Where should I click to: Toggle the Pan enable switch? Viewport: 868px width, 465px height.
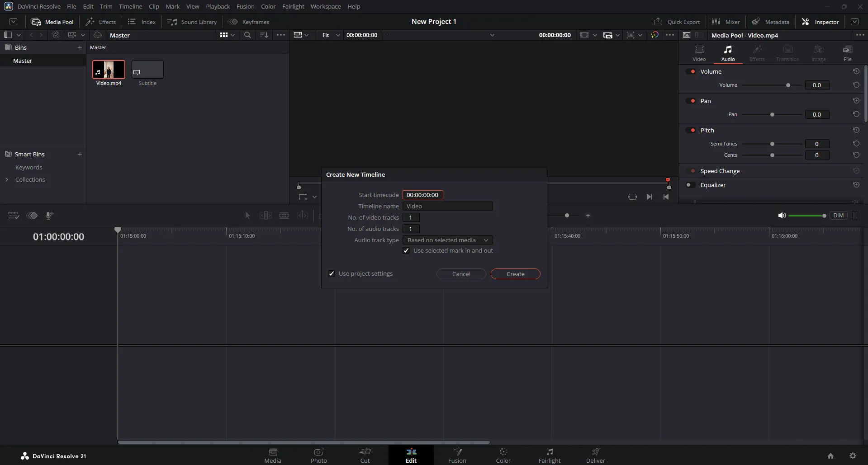click(x=691, y=101)
